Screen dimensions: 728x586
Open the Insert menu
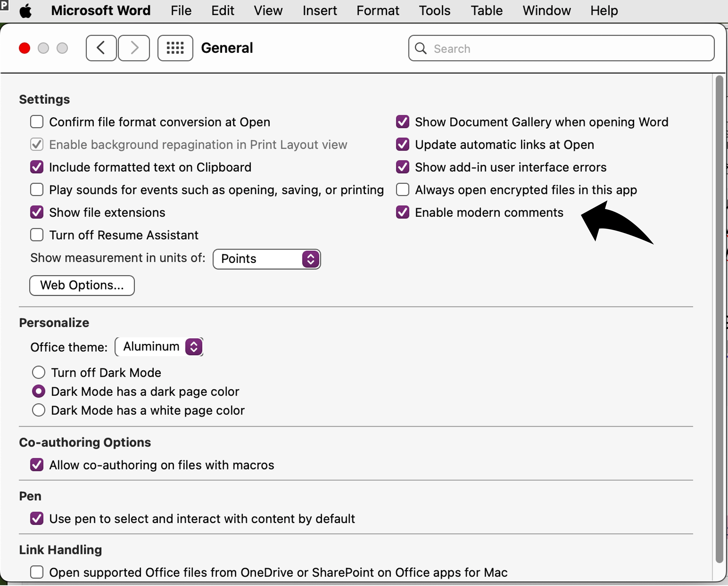(x=319, y=11)
